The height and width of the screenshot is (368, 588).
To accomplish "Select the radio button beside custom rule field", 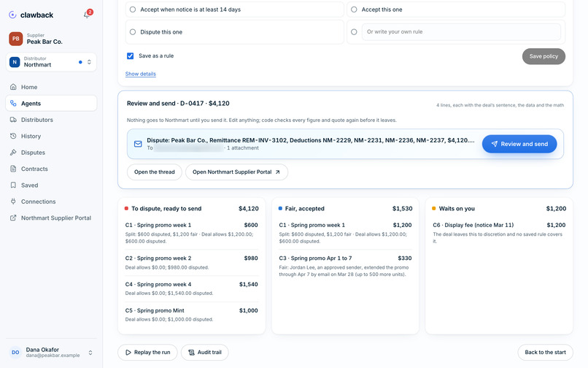I will (x=354, y=32).
